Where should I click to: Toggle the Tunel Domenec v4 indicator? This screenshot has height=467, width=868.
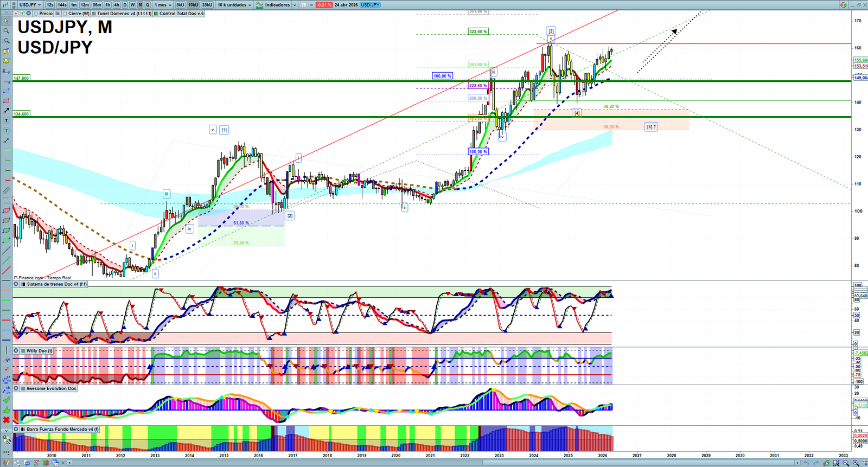[122, 14]
